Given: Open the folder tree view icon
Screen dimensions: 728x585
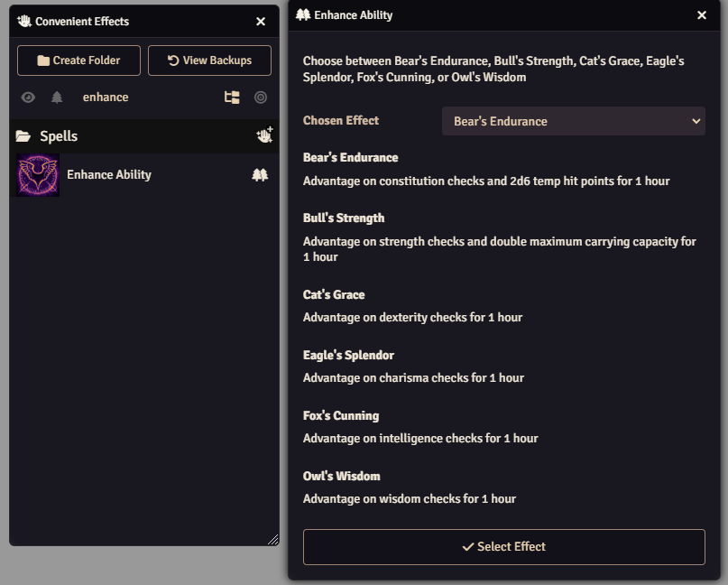Looking at the screenshot, I should coord(232,97).
